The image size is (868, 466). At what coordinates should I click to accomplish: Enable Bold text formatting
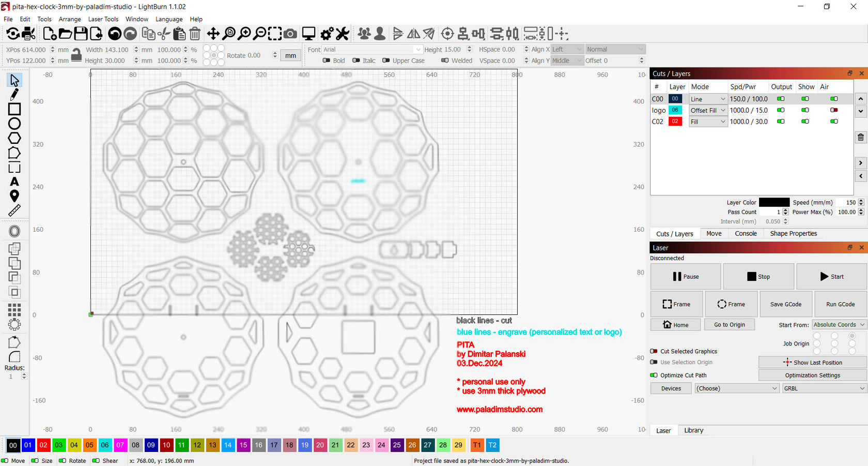[x=326, y=61]
